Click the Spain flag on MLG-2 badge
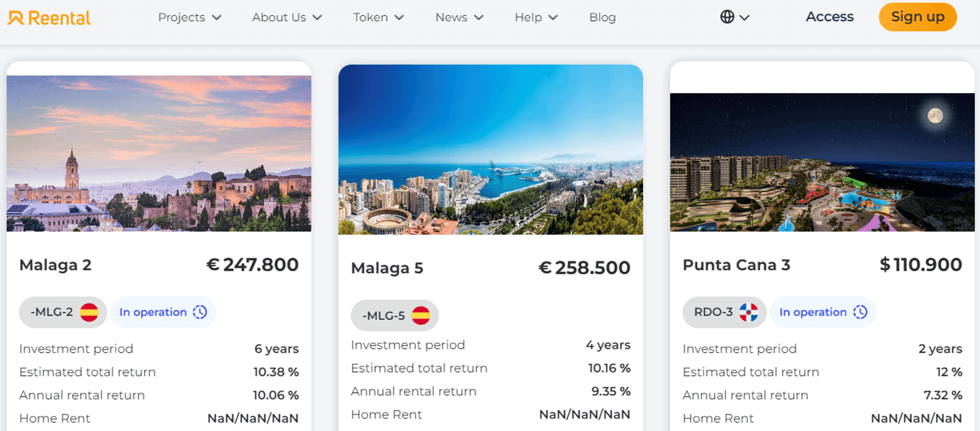The height and width of the screenshot is (431, 980). pos(89,312)
